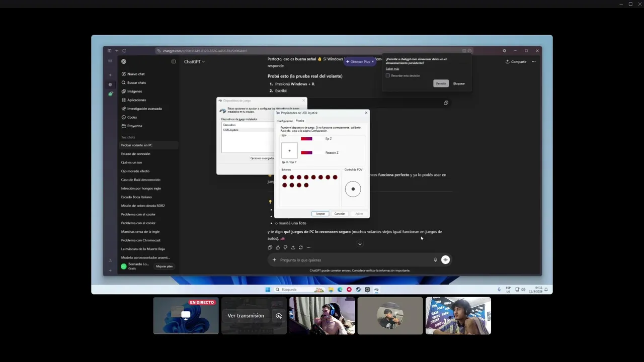Start voice mode with the waveform button
Viewport: 644px width, 362px height.
point(445,260)
